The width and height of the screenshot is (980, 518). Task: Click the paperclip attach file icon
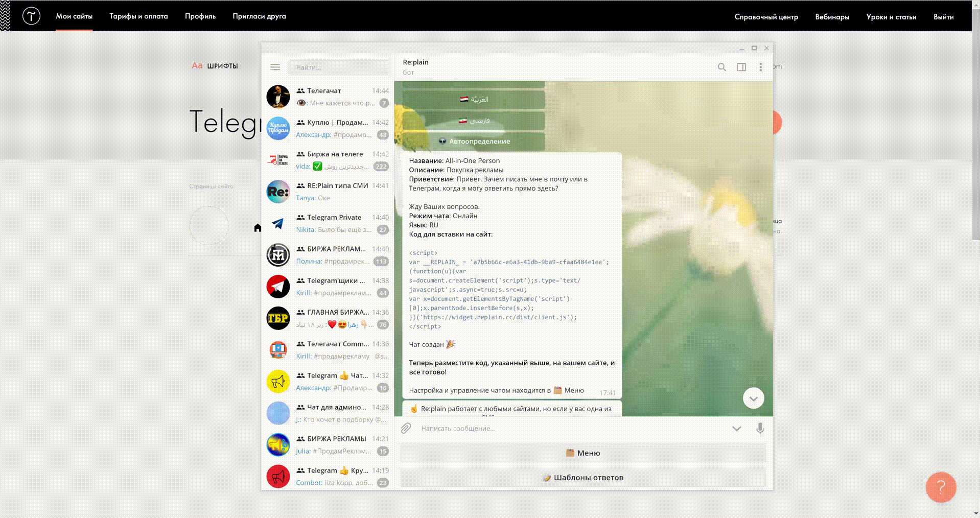coord(406,428)
